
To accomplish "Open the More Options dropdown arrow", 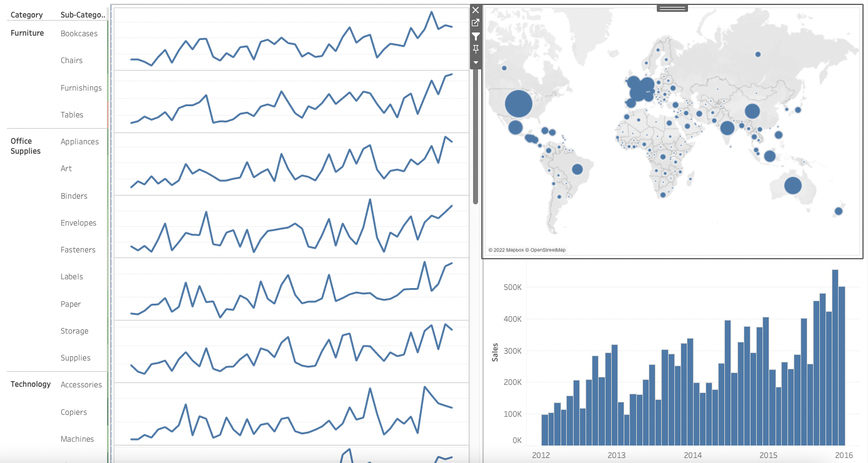I will (476, 62).
